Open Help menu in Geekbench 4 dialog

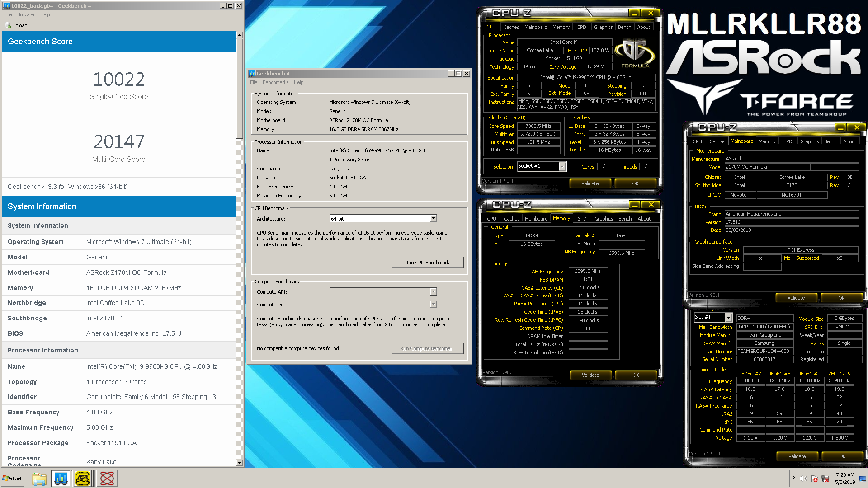(298, 82)
